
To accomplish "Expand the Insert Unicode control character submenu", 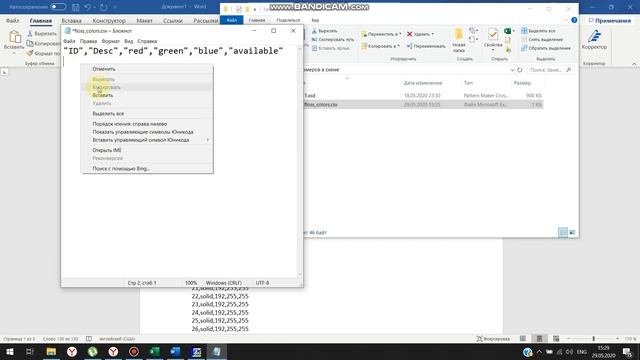I will pos(147,140).
